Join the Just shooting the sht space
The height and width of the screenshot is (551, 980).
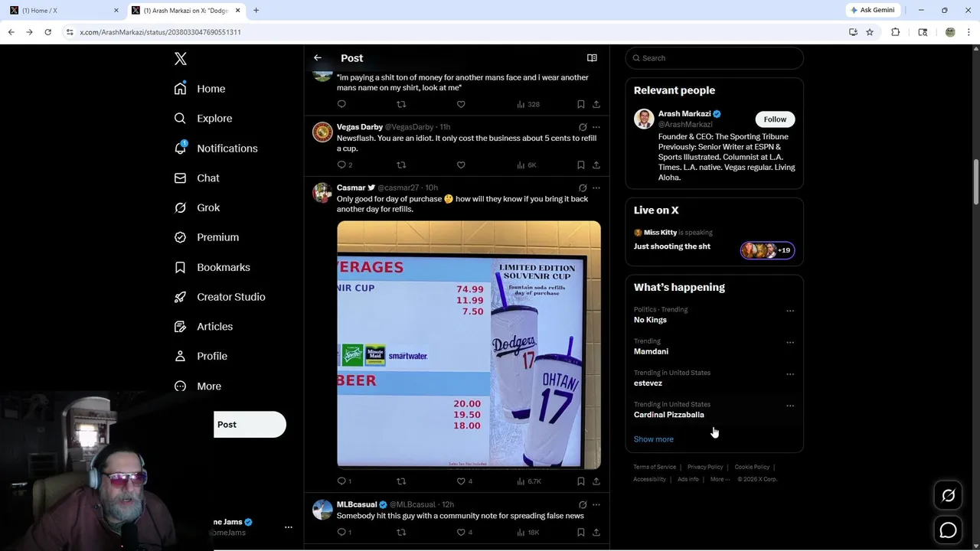click(x=714, y=240)
